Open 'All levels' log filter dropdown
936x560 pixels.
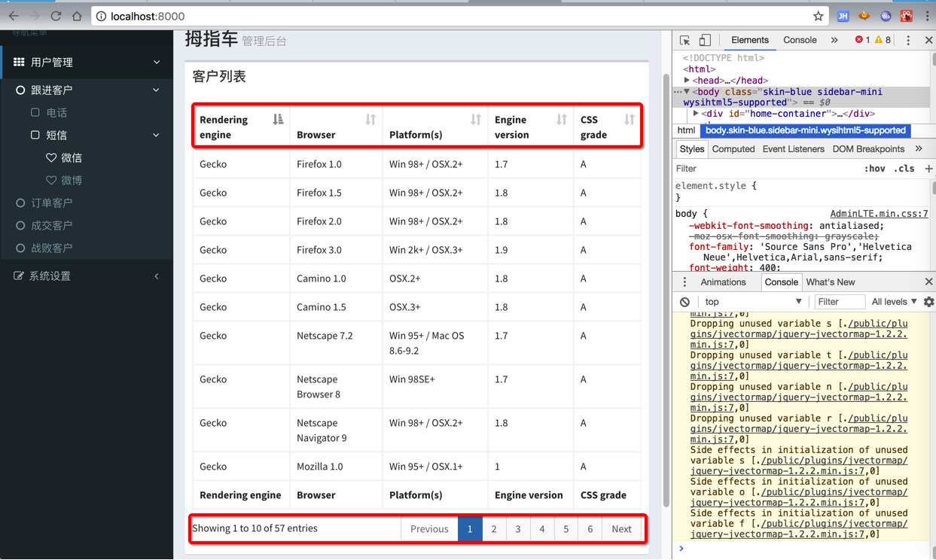[895, 302]
